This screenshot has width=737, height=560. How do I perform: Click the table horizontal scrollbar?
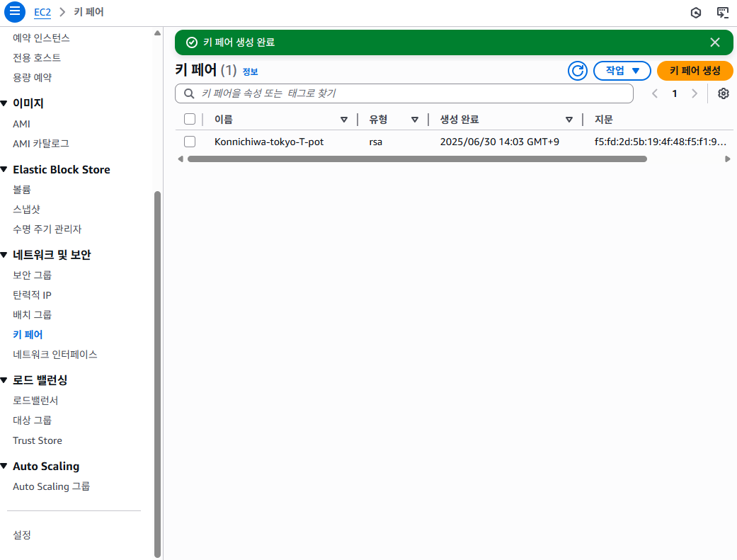point(417,159)
